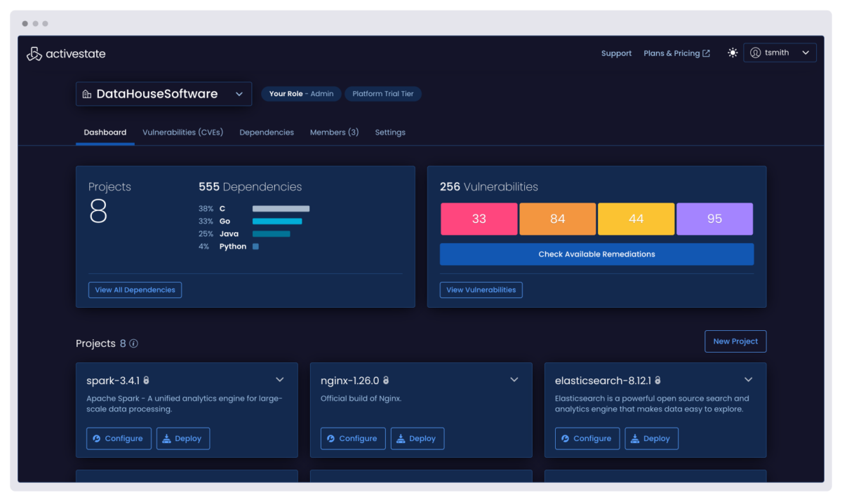Click the organization icon in the DataHouseSoftware selector
The height and width of the screenshot is (504, 842).
coord(87,93)
